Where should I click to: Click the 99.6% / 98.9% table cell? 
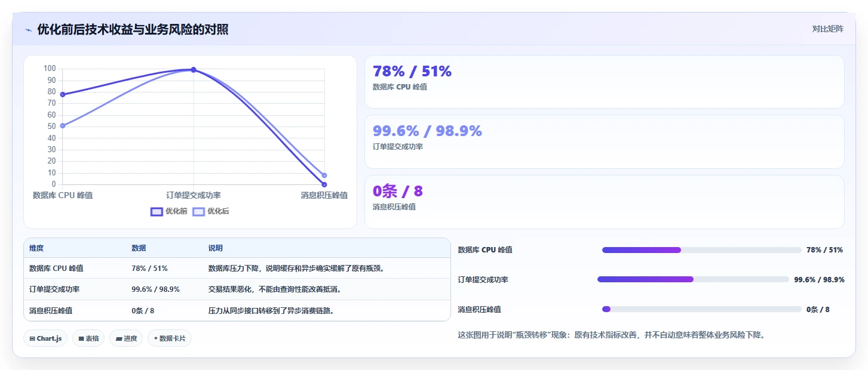[155, 289]
